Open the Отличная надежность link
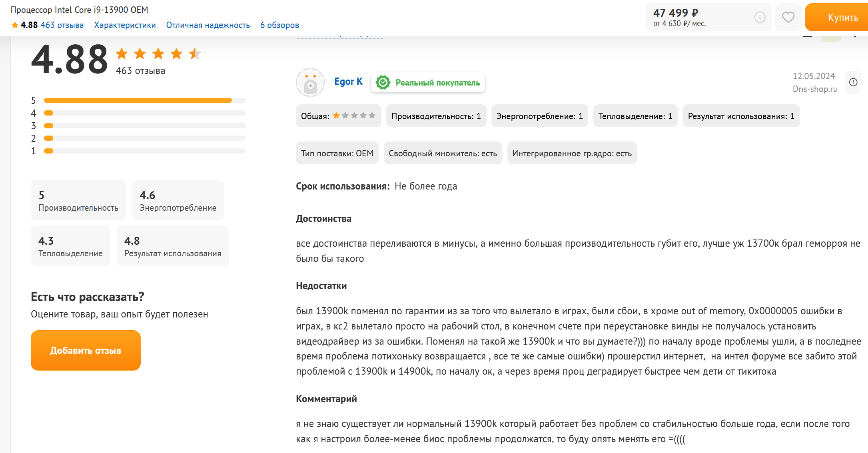Screen dimensions: 868x453 coord(208,25)
